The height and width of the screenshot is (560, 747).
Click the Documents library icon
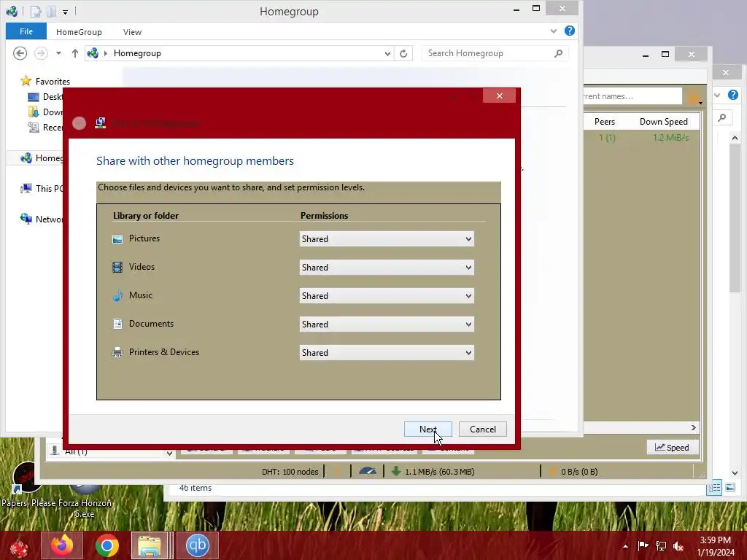(117, 324)
